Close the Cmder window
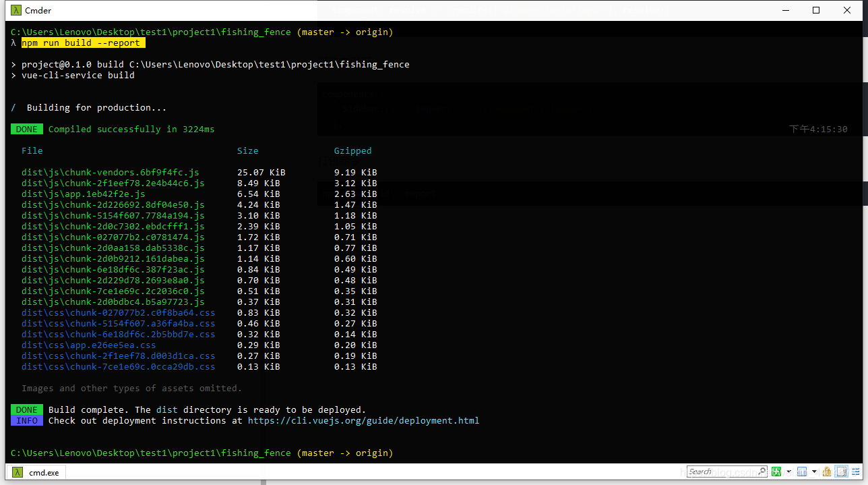 click(x=847, y=10)
